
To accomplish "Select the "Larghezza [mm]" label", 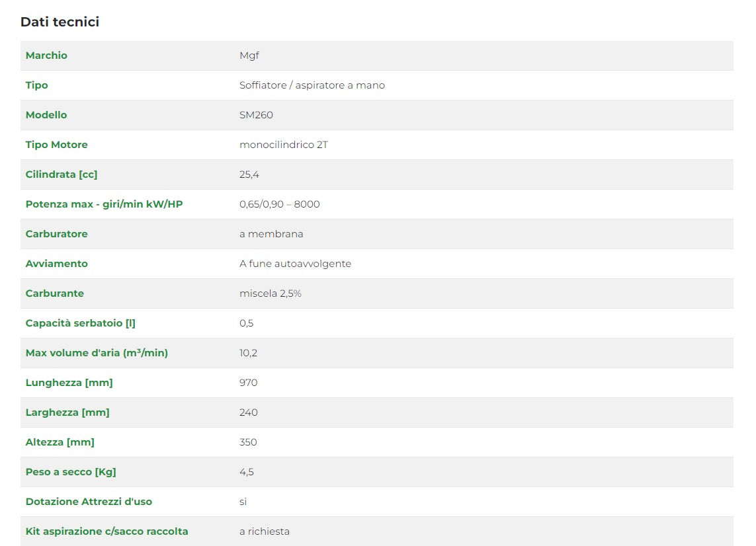I will [x=67, y=412].
